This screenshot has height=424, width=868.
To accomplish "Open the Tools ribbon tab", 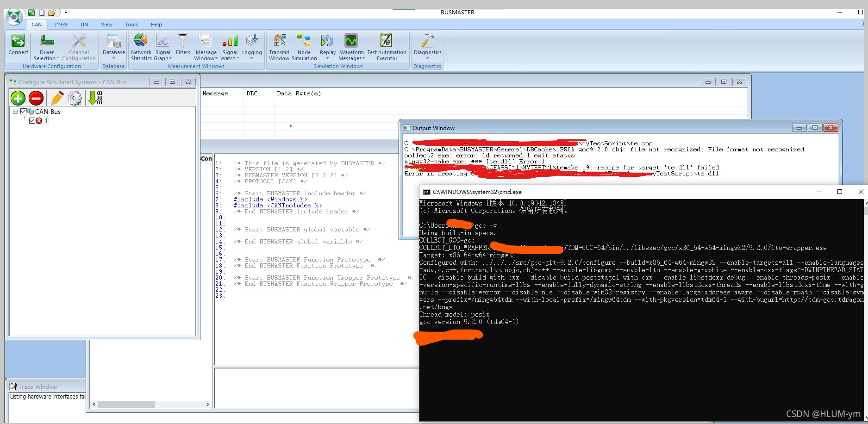I will point(131,25).
